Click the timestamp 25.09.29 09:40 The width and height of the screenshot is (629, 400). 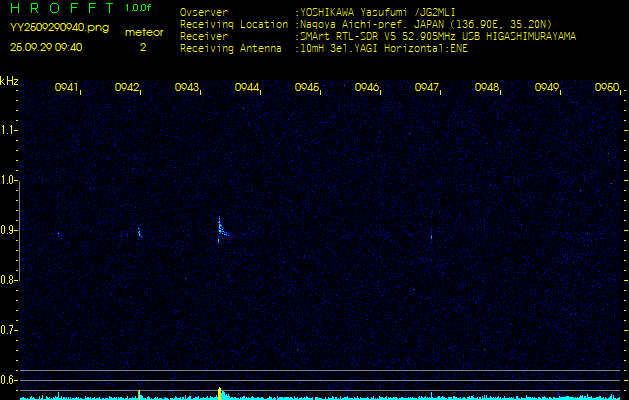(46, 47)
